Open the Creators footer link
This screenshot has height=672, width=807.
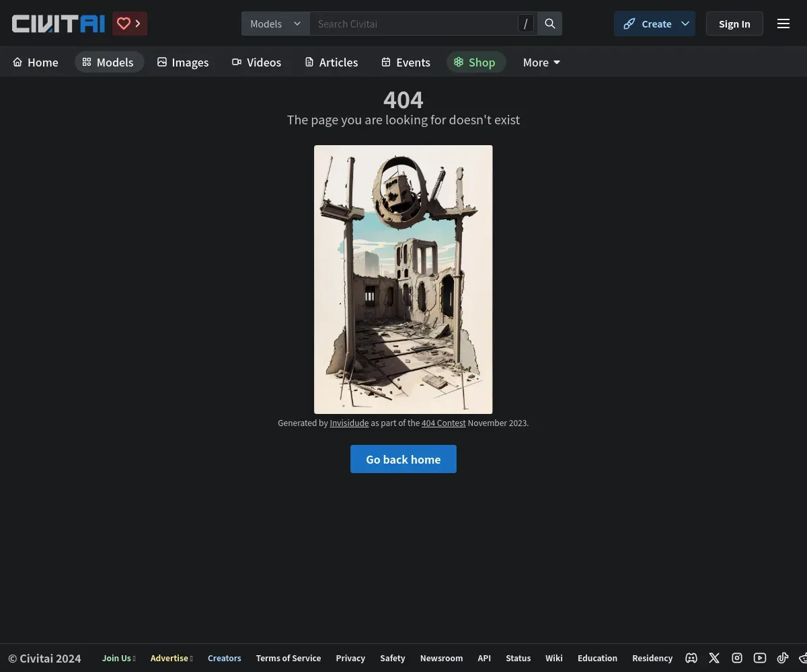pos(225,659)
